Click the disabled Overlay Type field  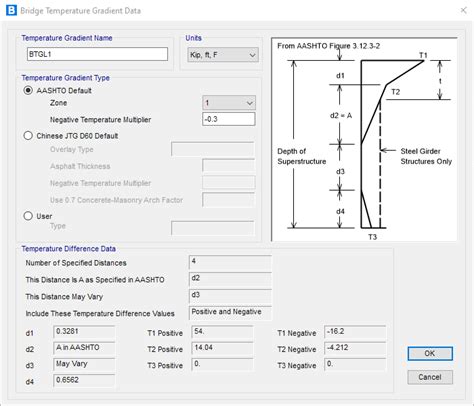click(213, 149)
